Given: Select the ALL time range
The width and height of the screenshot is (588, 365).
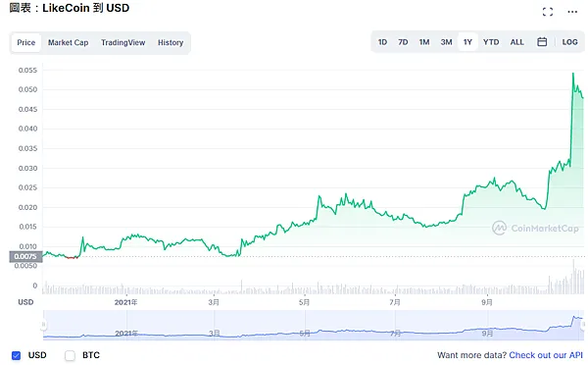Looking at the screenshot, I should (516, 42).
